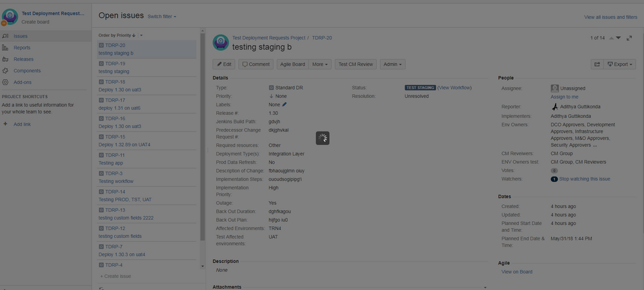
Task: Open the More dropdown
Action: [x=320, y=64]
